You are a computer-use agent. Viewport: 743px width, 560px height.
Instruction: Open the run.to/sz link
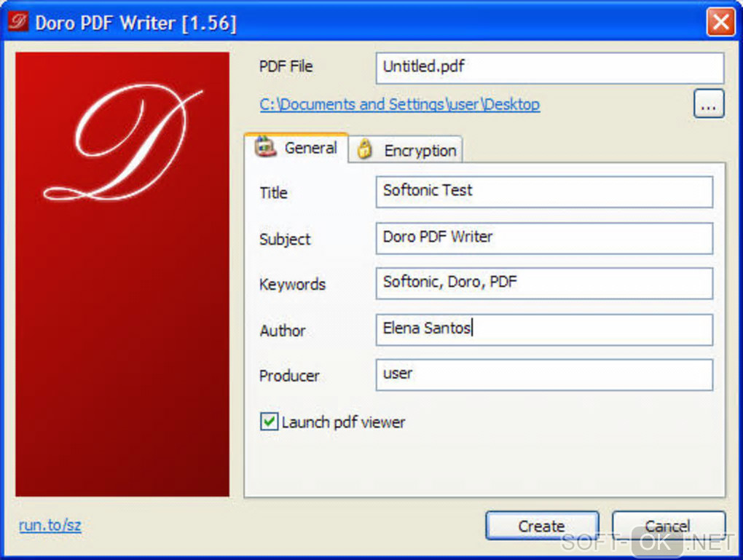[50, 525]
